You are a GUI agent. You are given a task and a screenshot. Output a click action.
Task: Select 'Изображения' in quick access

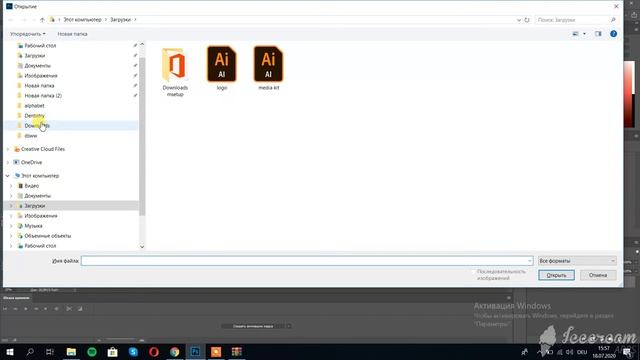pos(41,76)
